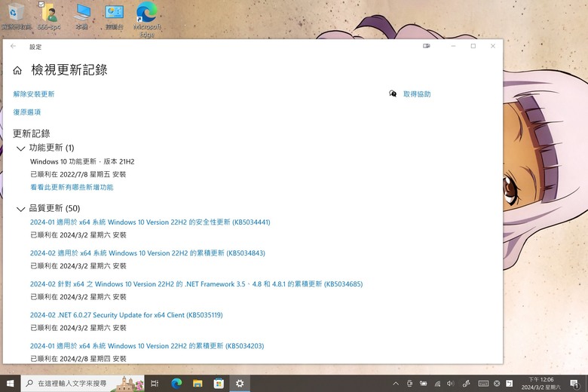Open the Control Panel (控制台) desktop icon
This screenshot has width=588, height=392.
tap(115, 16)
